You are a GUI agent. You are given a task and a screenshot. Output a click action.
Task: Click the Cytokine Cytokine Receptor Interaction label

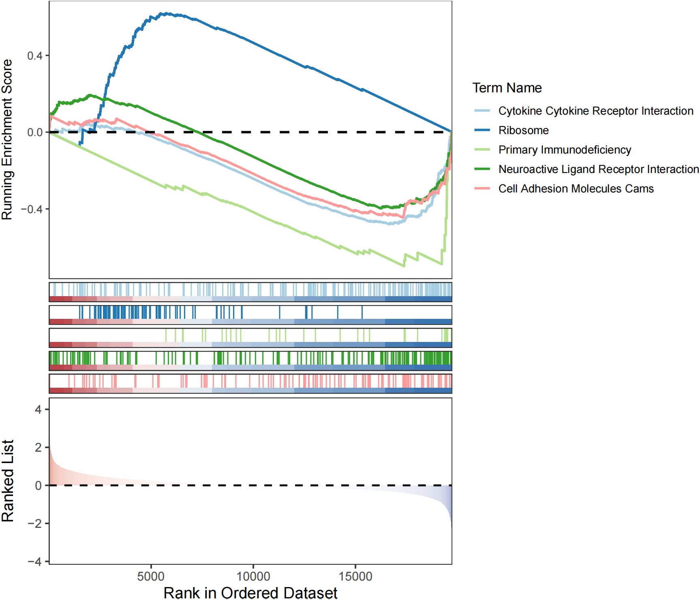pyautogui.click(x=595, y=111)
